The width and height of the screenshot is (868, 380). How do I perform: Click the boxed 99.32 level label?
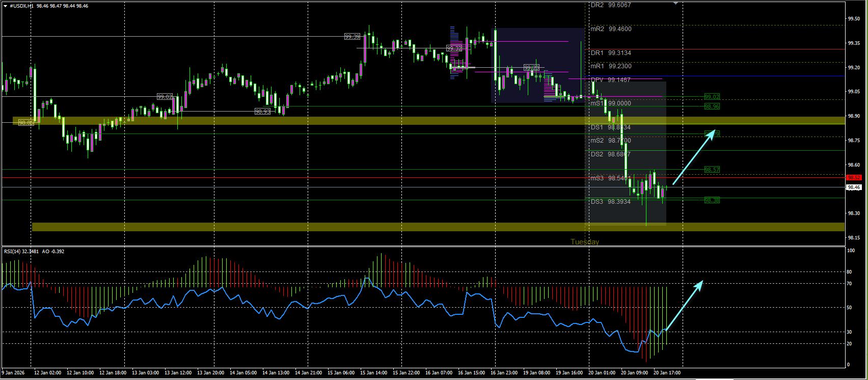454,48
